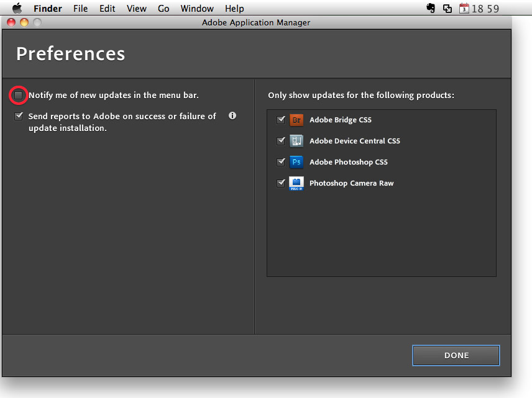Click the calendar icon in menu bar
This screenshot has height=398, width=532.
pyautogui.click(x=464, y=9)
